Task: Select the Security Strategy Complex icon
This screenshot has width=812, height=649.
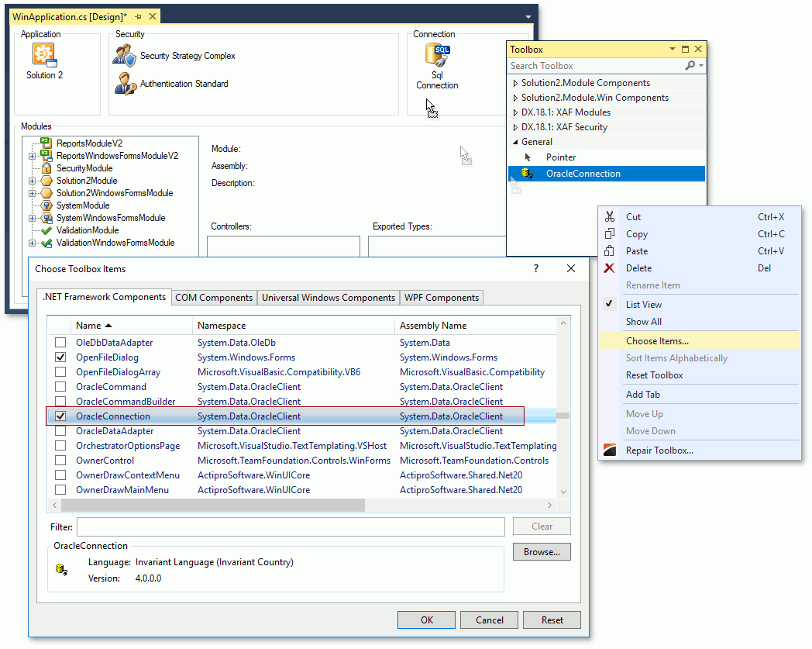Action: tap(124, 54)
